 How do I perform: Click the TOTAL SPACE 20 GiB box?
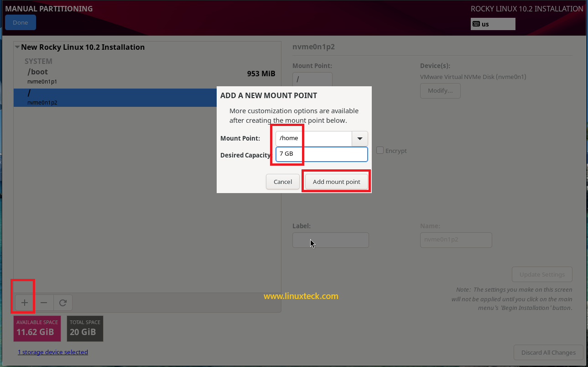85,329
